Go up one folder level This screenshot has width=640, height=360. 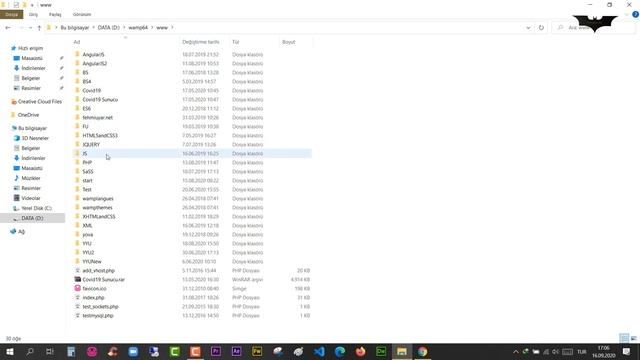[39, 28]
